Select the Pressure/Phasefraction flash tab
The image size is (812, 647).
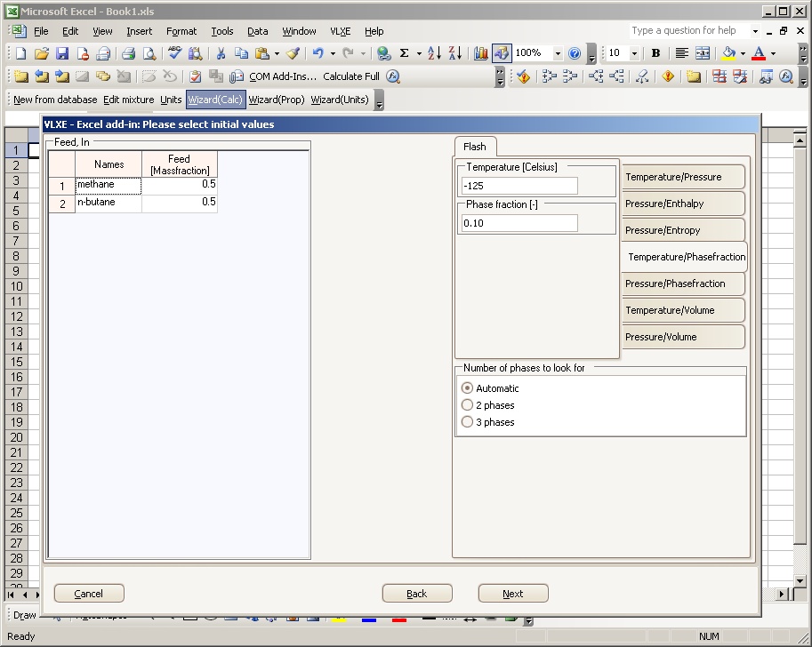683,284
